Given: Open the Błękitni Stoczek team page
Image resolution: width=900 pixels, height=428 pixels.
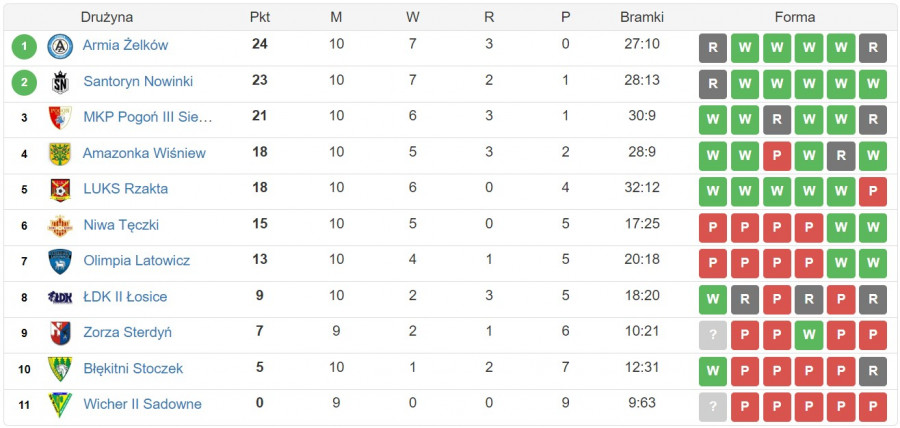Looking at the screenshot, I should pos(133,368).
